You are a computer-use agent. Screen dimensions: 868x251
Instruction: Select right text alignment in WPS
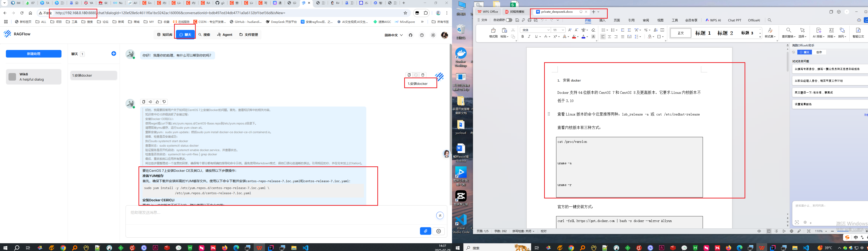[616, 37]
